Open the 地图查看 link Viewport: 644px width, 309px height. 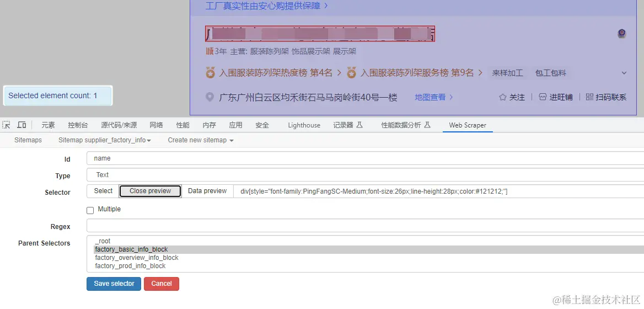point(434,97)
